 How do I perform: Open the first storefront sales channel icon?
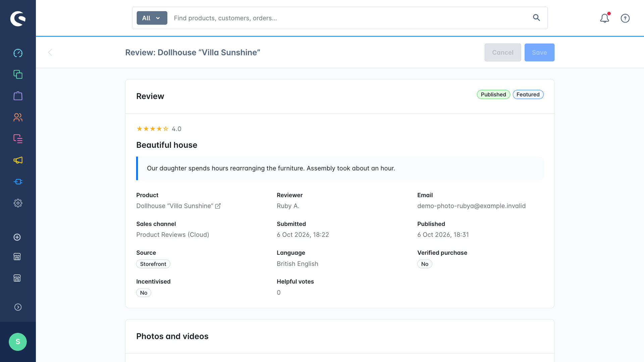(17, 257)
